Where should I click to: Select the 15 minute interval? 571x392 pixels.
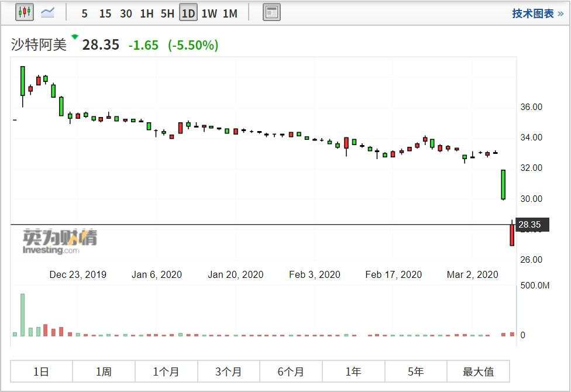pyautogui.click(x=105, y=14)
